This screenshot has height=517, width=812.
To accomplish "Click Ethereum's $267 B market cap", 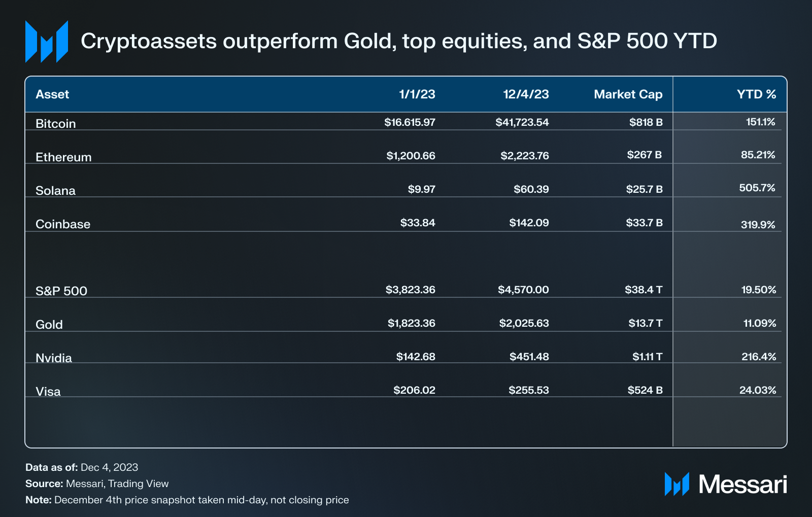I will coord(645,155).
